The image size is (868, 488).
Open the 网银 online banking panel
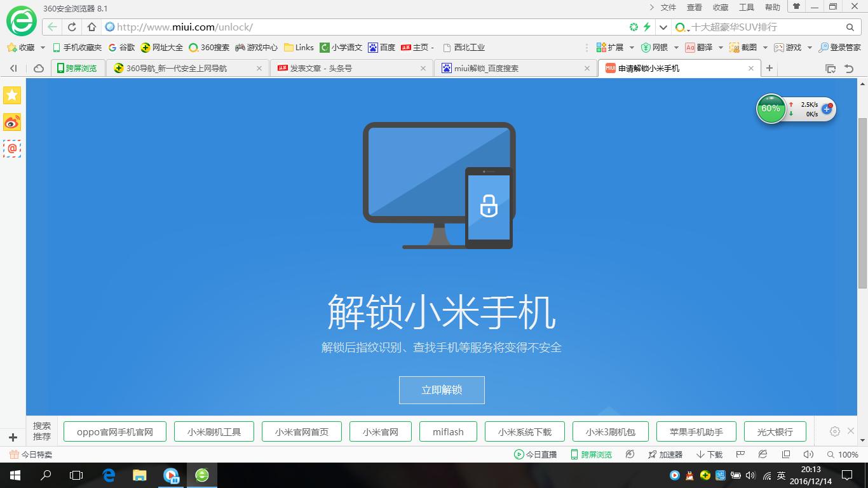point(654,47)
